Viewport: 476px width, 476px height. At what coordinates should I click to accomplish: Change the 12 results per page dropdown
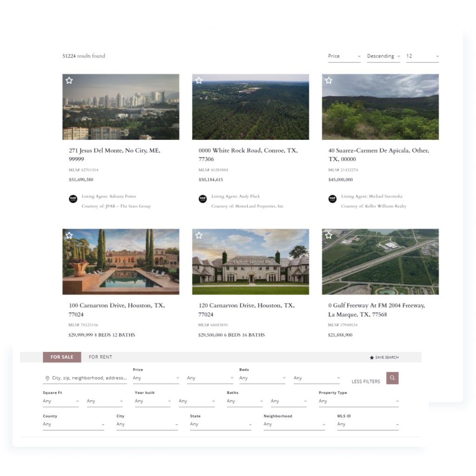422,56
